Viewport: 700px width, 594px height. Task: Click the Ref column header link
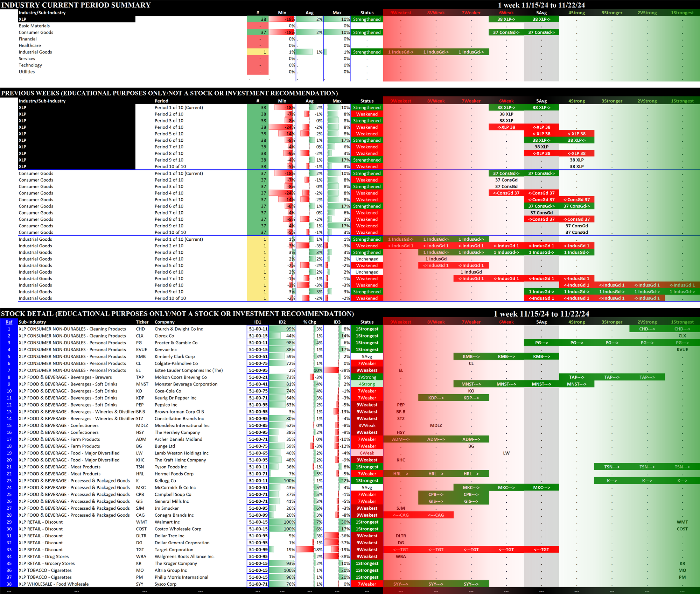click(x=9, y=322)
